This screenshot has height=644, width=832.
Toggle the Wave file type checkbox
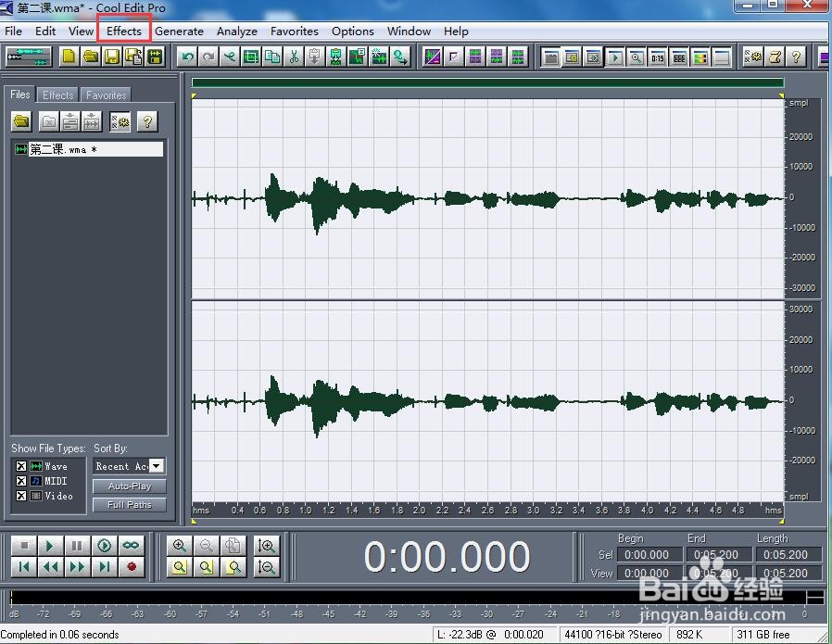pos(20,466)
